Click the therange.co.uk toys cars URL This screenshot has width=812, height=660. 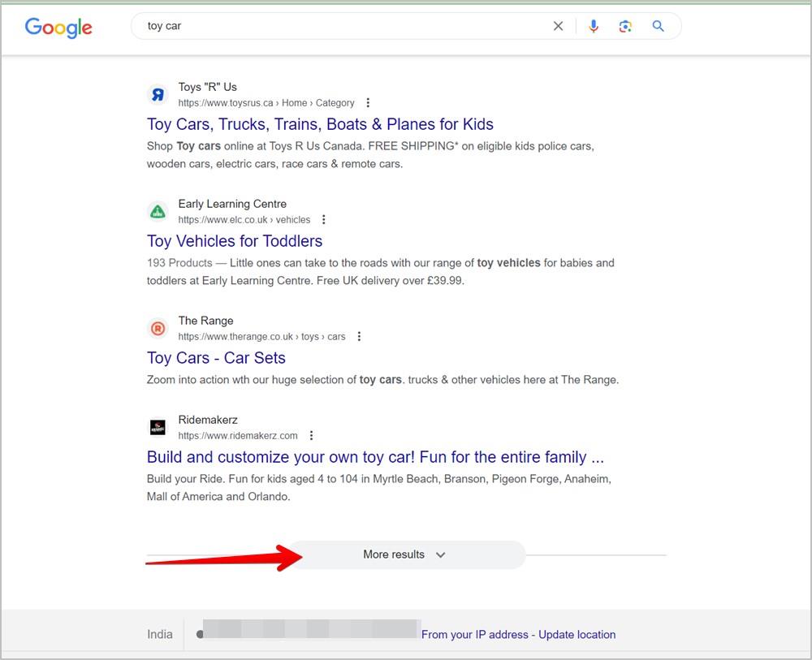261,336
